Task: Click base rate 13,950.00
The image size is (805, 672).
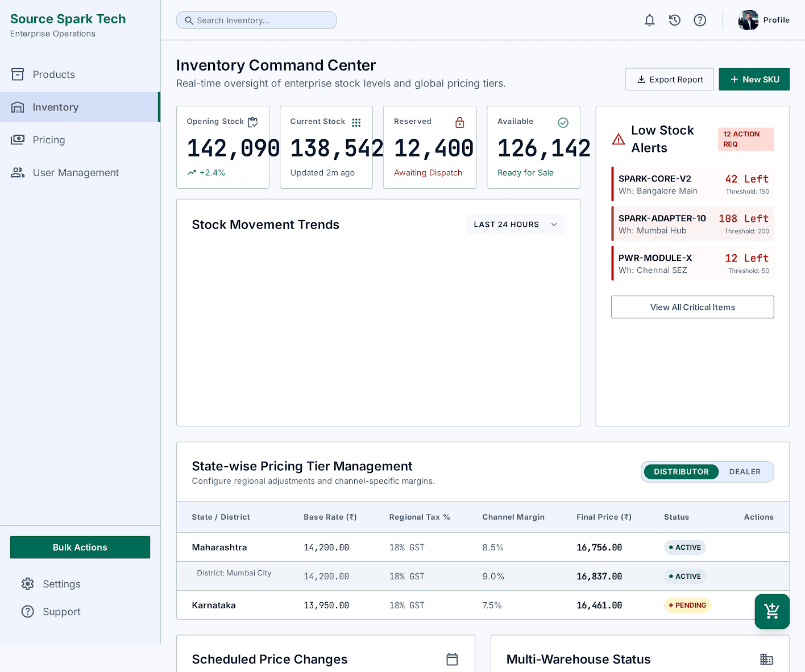Action: [x=326, y=605]
